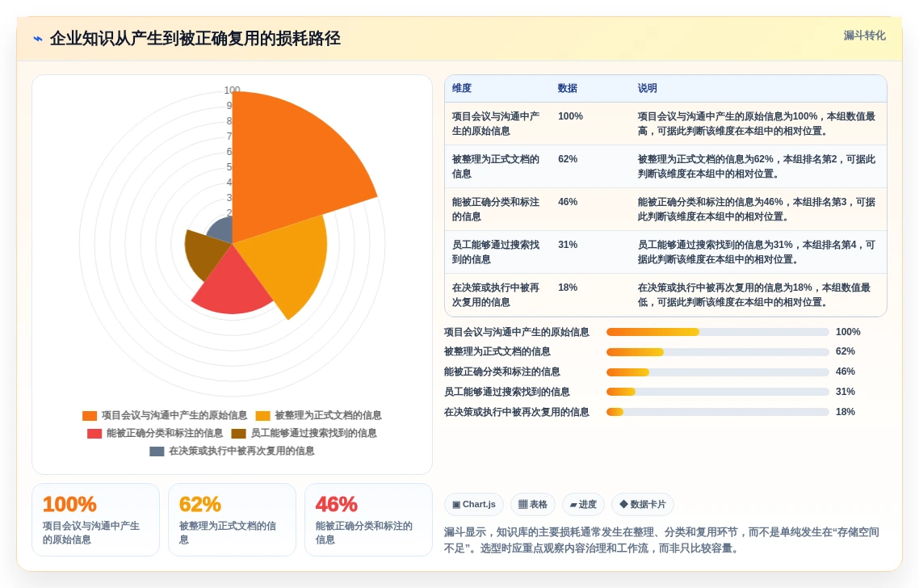Open the 100% data card

[x=95, y=520]
